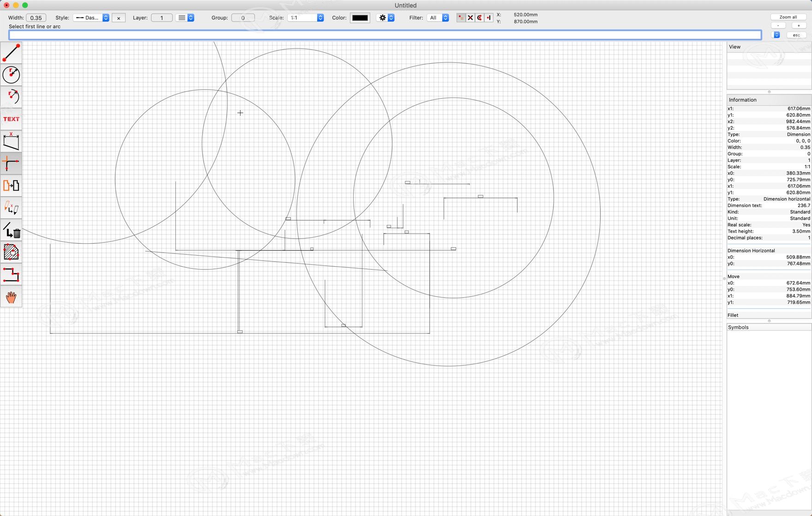The width and height of the screenshot is (812, 516).
Task: Click the x2 982.44mm value
Action: (798, 121)
